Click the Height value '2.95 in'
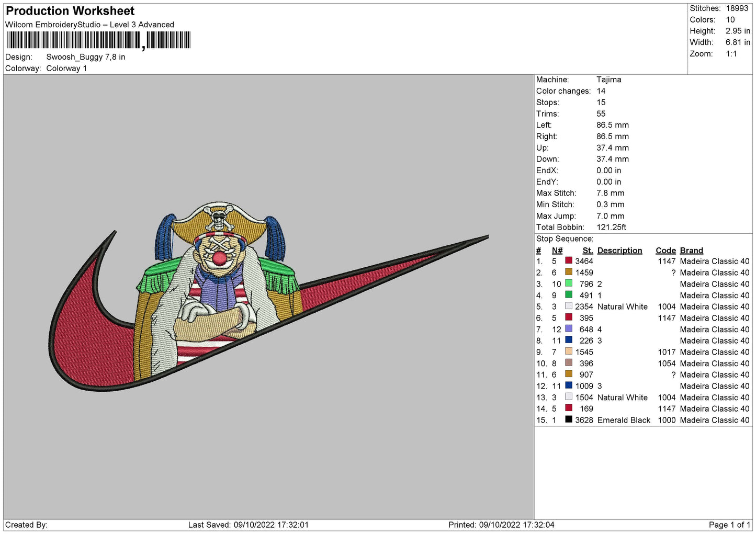 pos(738,31)
